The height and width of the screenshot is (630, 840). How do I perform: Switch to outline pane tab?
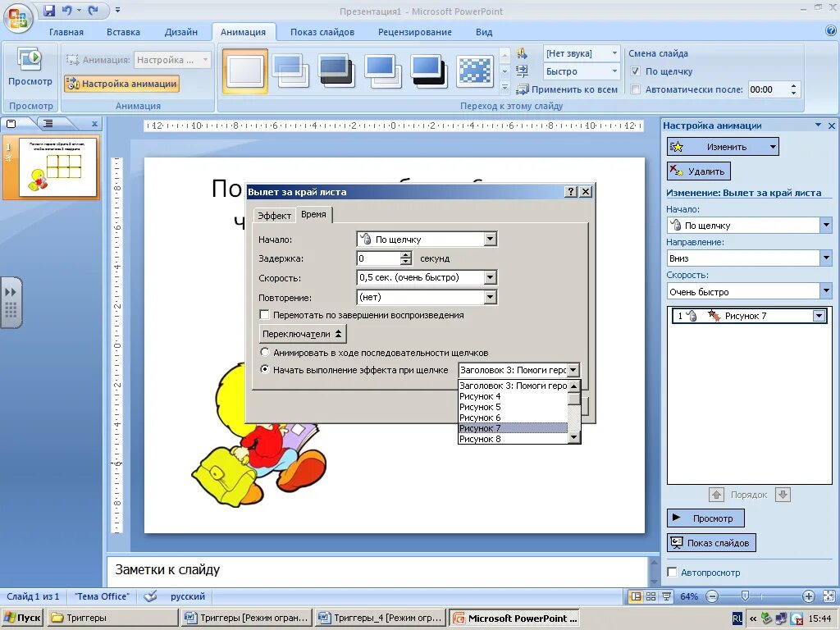48,124
